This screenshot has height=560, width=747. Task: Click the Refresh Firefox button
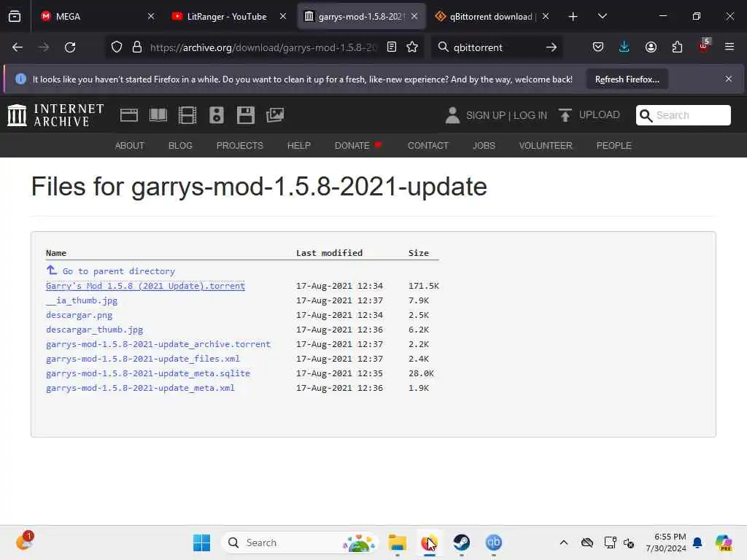(x=627, y=79)
